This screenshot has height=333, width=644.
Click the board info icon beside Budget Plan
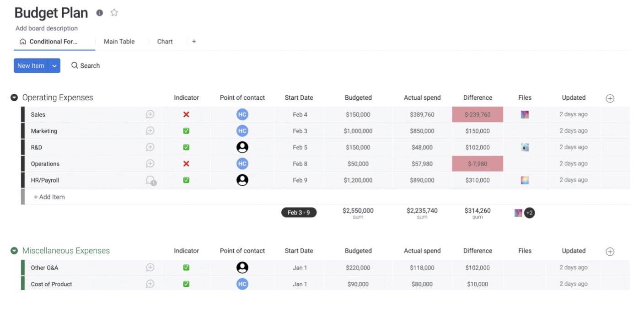click(x=100, y=13)
